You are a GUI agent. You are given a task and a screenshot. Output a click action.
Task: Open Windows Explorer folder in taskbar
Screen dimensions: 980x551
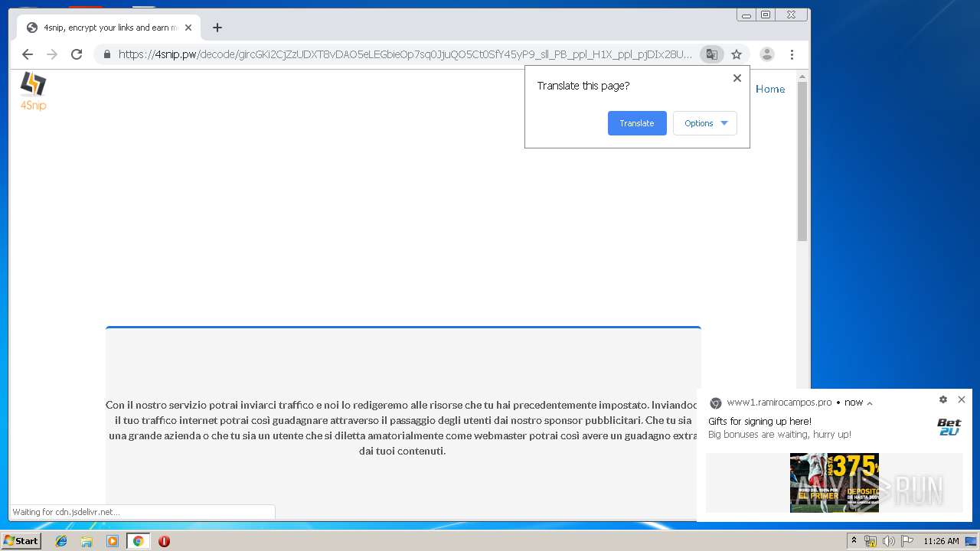pyautogui.click(x=87, y=541)
